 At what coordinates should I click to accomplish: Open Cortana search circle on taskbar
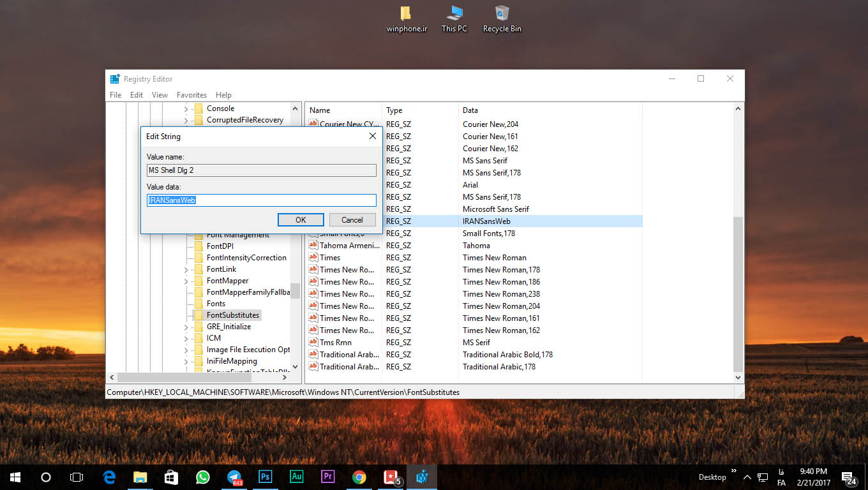pos(46,477)
